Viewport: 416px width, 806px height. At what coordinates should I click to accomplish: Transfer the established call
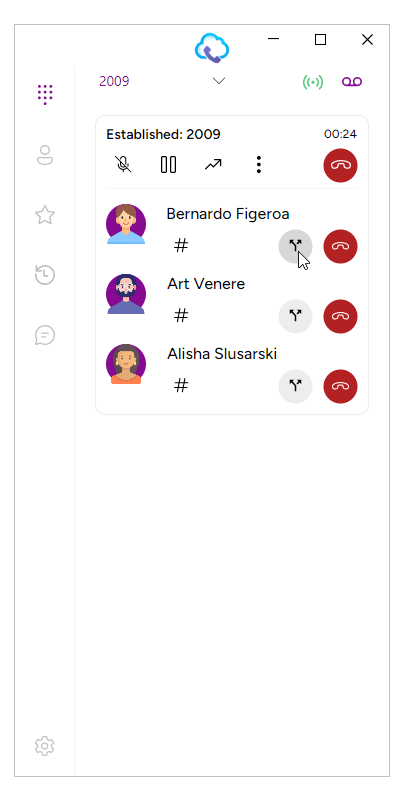(213, 164)
